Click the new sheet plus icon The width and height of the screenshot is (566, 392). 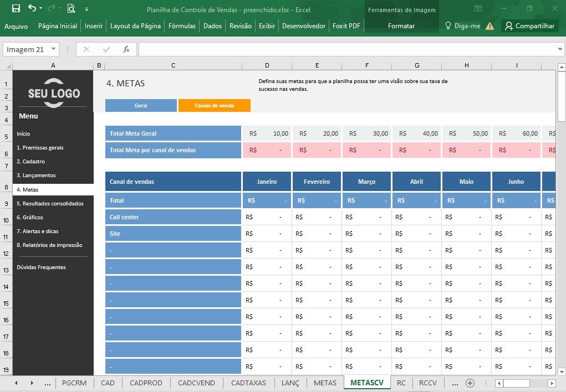tap(470, 383)
